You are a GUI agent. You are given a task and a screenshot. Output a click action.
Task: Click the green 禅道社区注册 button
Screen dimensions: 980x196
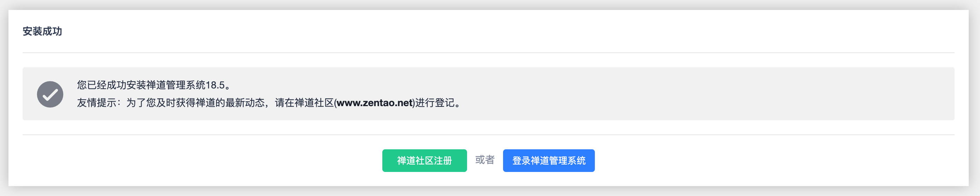(424, 161)
